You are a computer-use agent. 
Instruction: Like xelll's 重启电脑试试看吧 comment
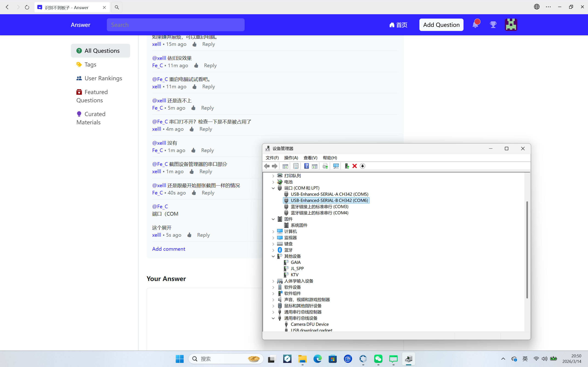[194, 87]
